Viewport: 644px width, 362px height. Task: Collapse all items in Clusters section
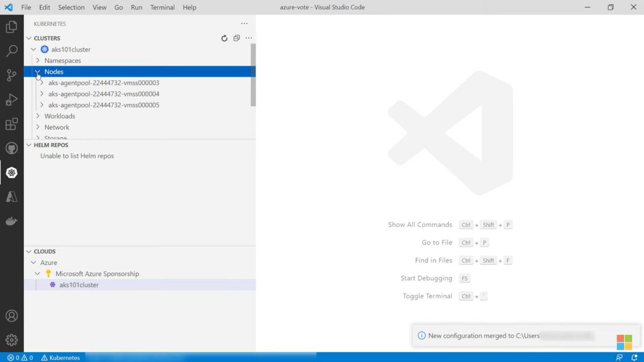pyautogui.click(x=237, y=38)
